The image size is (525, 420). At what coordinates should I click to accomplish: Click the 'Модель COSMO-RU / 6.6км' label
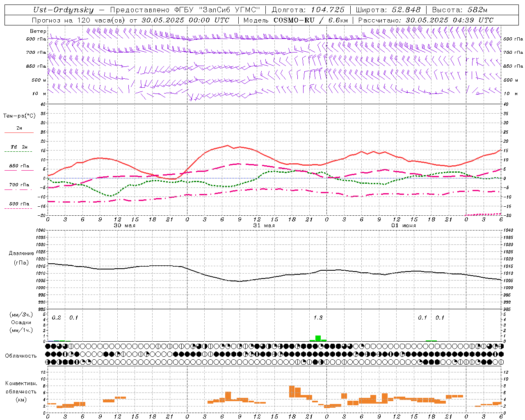point(296,20)
